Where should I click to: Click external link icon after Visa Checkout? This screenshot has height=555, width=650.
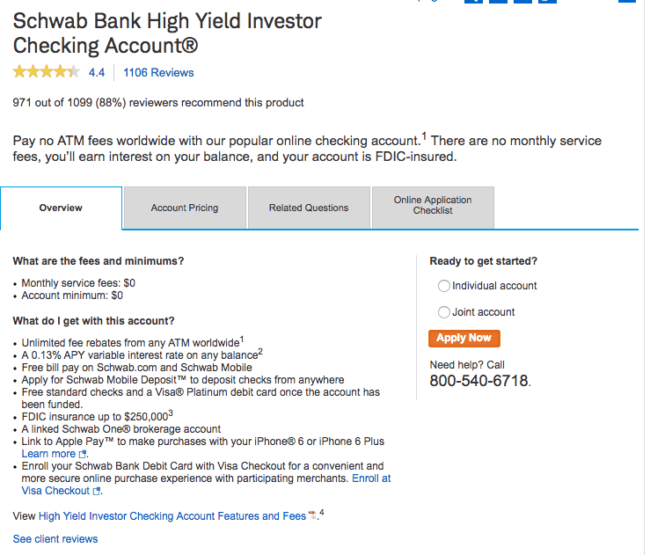pyautogui.click(x=96, y=491)
